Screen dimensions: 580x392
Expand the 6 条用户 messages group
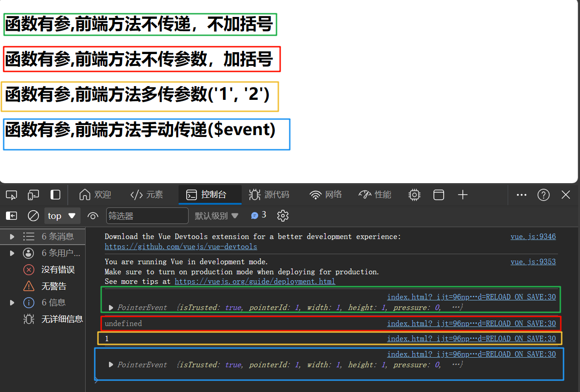12,253
